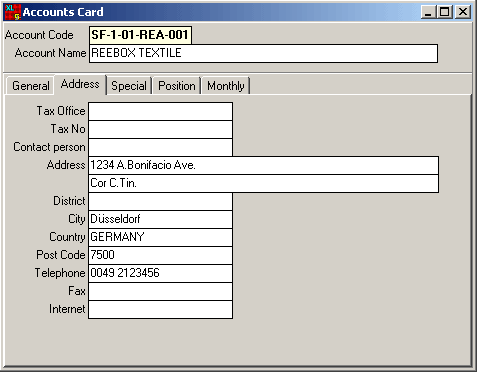The image size is (477, 372).
Task: Focus the Fax input field
Action: (160, 291)
